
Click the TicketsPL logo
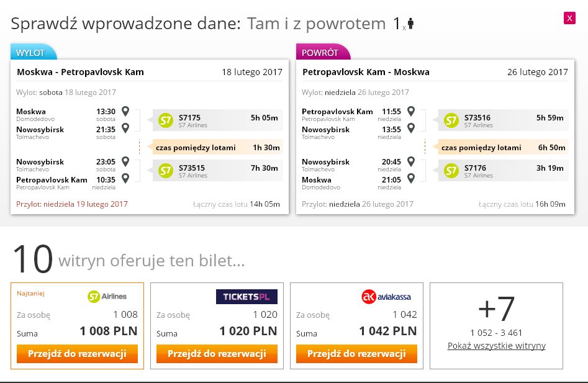247,297
